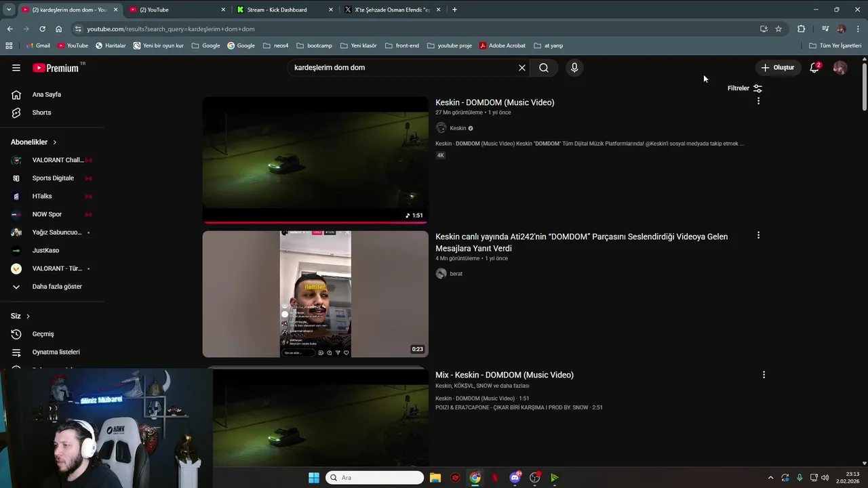
Task: Open Tüm Yer İşaretleri folder
Action: click(x=835, y=45)
